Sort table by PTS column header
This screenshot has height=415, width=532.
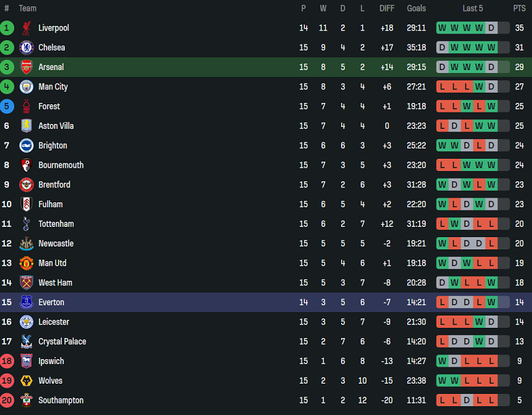pyautogui.click(x=519, y=8)
